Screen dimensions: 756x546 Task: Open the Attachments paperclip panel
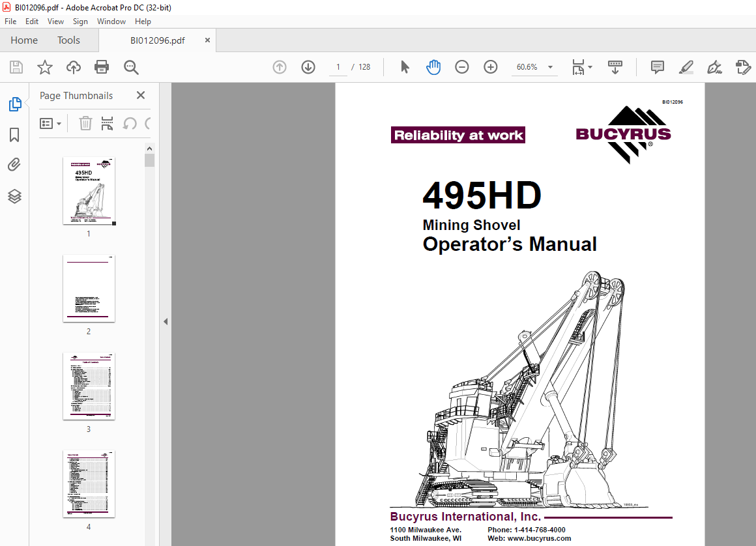(x=14, y=165)
